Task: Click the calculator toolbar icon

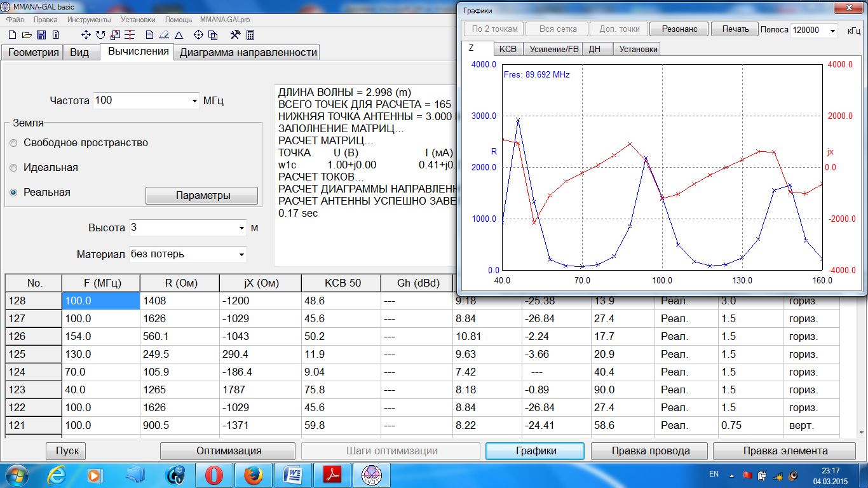Action: [x=250, y=35]
